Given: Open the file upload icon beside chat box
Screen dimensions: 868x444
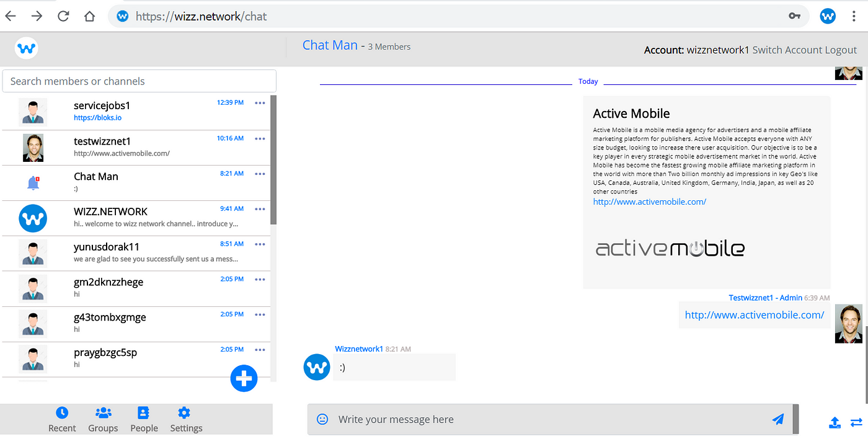Looking at the screenshot, I should pyautogui.click(x=835, y=422).
